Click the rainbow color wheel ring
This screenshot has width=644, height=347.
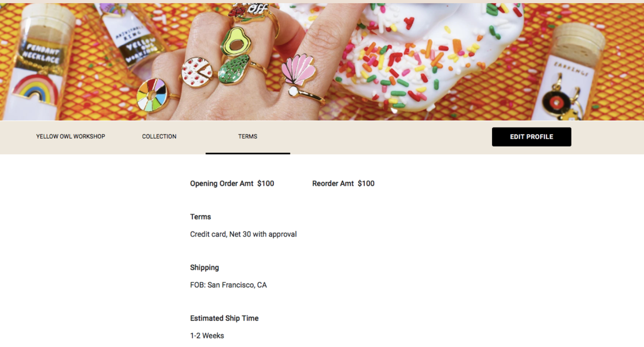[x=151, y=95]
